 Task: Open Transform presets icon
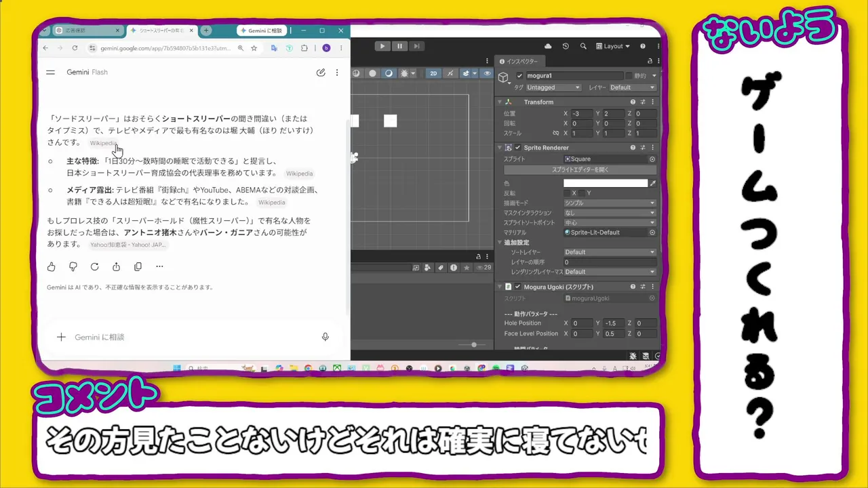click(643, 102)
